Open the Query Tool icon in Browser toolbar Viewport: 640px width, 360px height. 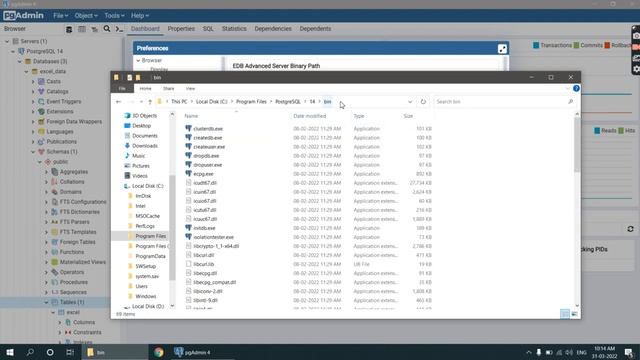[69, 29]
